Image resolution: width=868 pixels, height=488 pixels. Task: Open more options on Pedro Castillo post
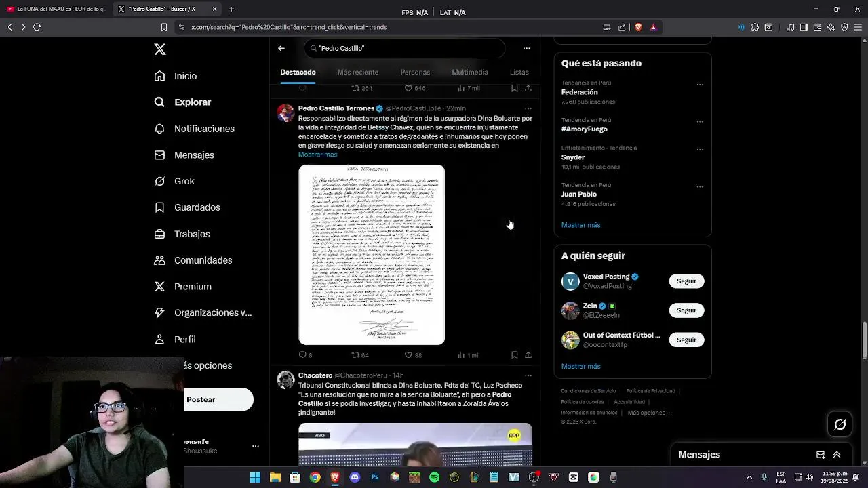tap(528, 108)
